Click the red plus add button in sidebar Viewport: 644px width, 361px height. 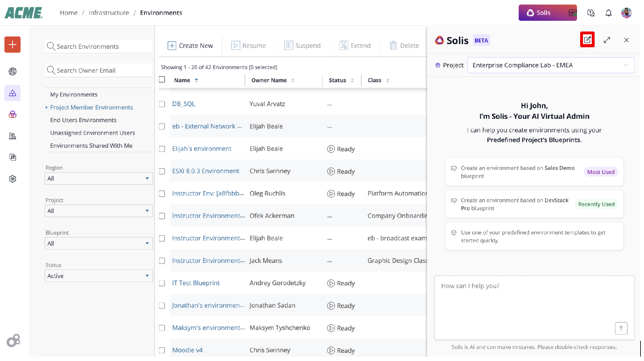pos(13,44)
